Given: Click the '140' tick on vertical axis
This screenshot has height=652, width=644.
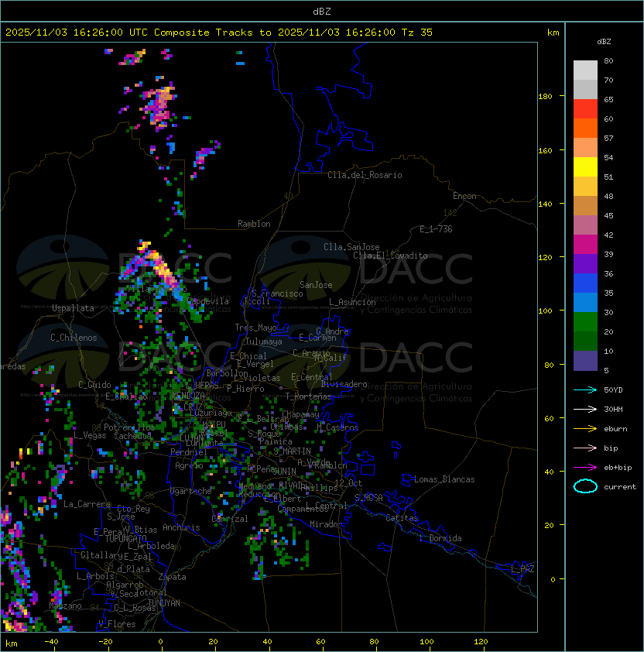Looking at the screenshot, I should tap(545, 204).
